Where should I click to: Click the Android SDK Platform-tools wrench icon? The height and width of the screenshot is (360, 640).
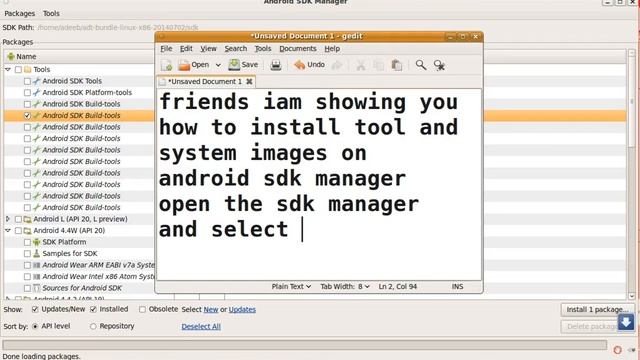pyautogui.click(x=36, y=92)
